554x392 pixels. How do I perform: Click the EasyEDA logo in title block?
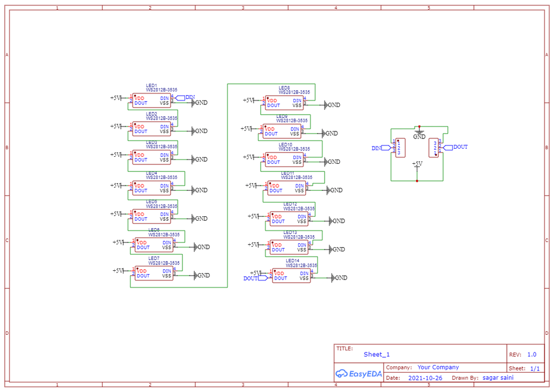coord(358,374)
